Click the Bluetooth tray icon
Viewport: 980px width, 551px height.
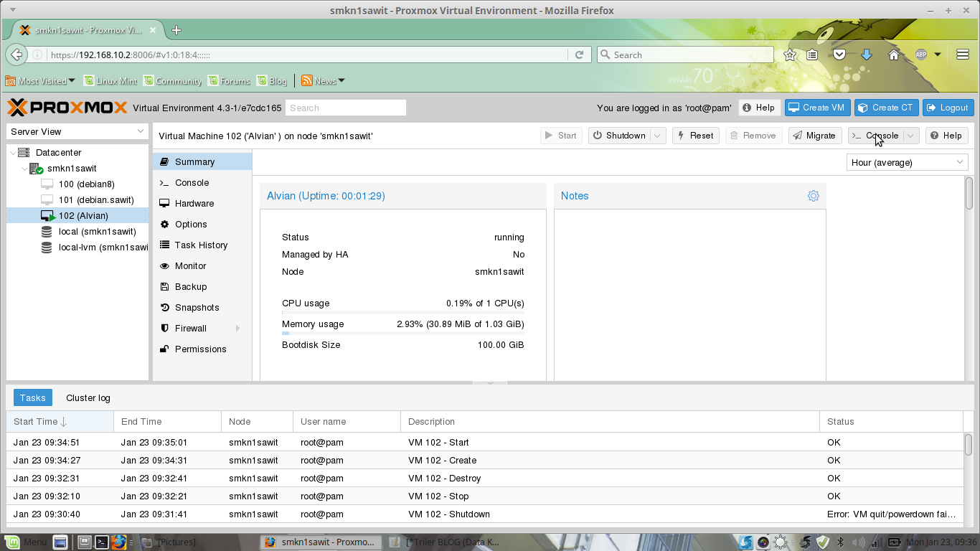[841, 542]
